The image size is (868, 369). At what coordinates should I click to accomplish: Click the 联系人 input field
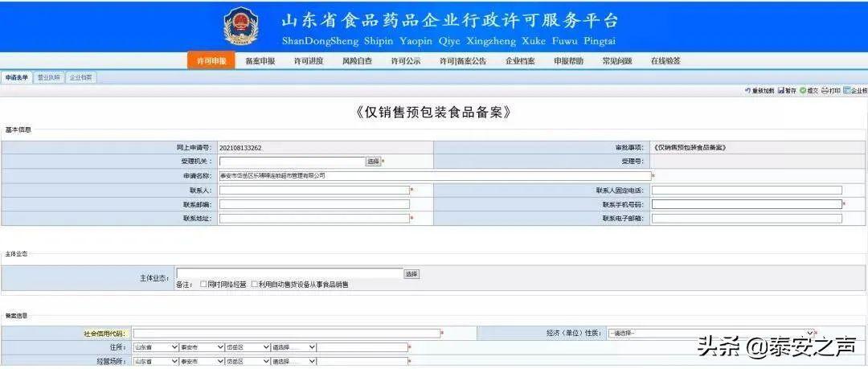click(x=314, y=190)
